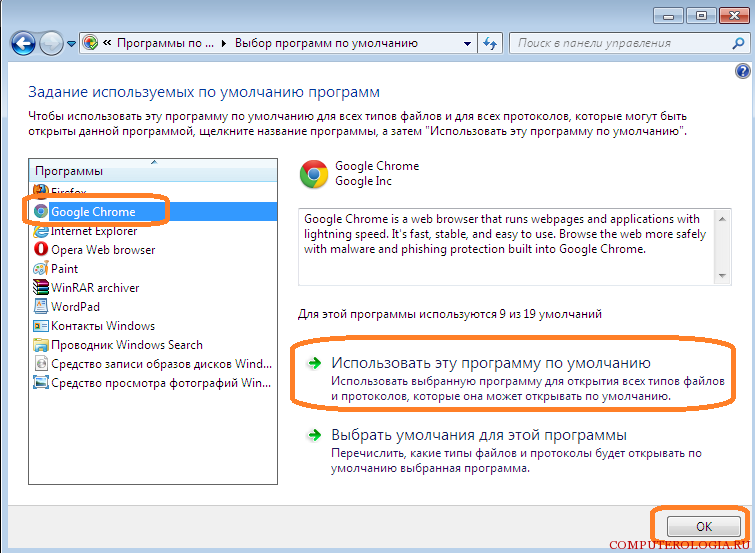The width and height of the screenshot is (755, 553).
Task: Maximize the Control Panel window
Action: pos(701,16)
